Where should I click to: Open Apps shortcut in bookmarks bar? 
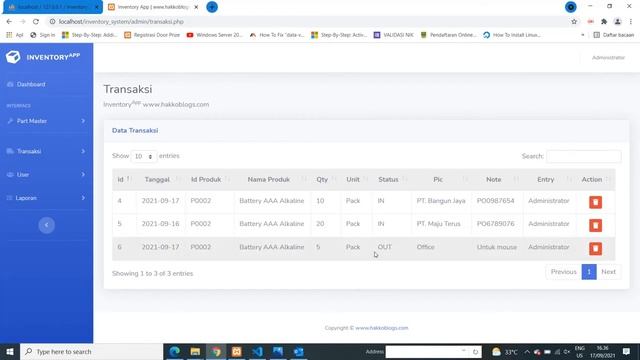[x=15, y=35]
